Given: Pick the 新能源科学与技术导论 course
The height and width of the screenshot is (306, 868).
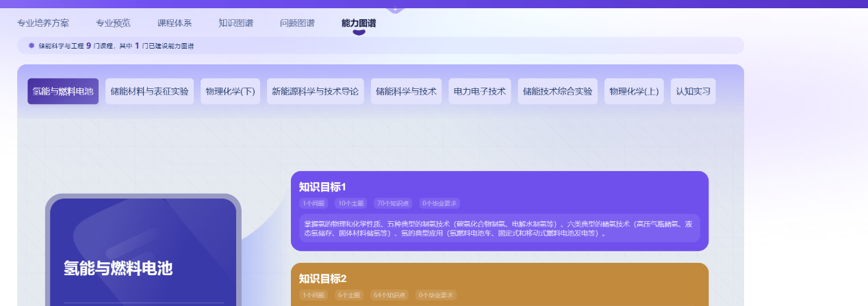Looking at the screenshot, I should (315, 91).
